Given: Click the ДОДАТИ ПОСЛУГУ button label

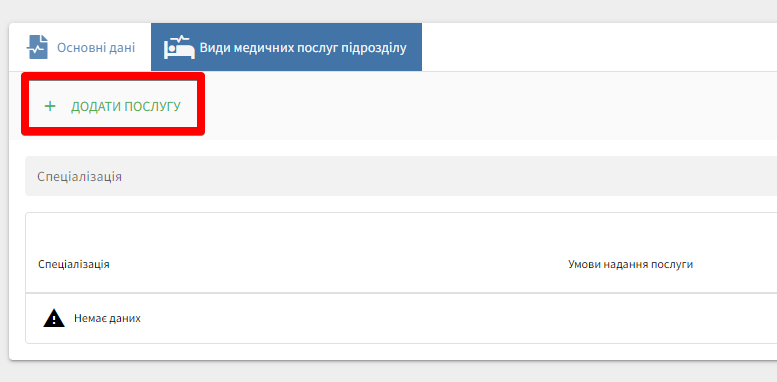Looking at the screenshot, I should pos(126,107).
